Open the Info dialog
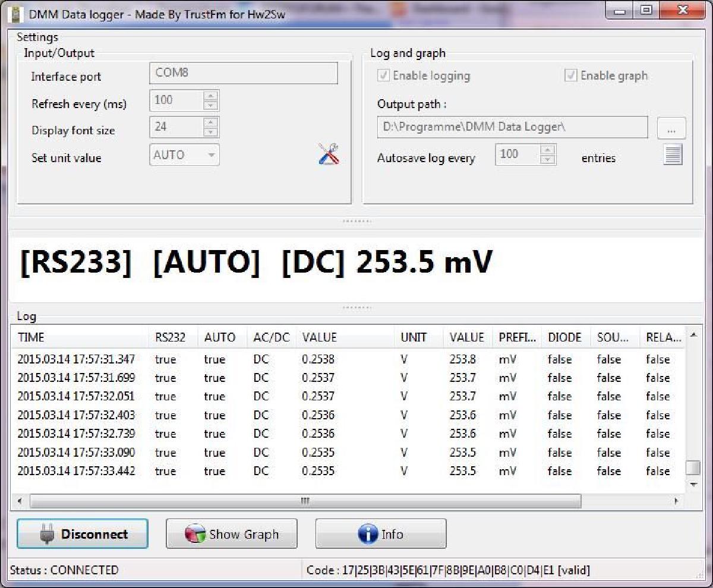 click(381, 534)
